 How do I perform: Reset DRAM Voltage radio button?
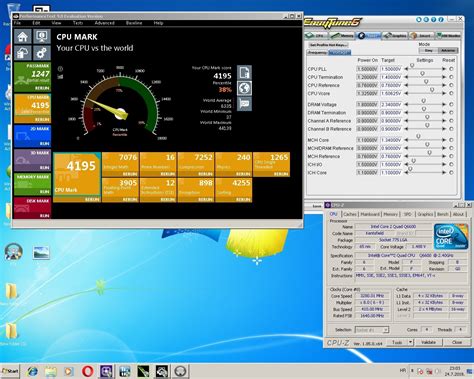[x=451, y=104]
